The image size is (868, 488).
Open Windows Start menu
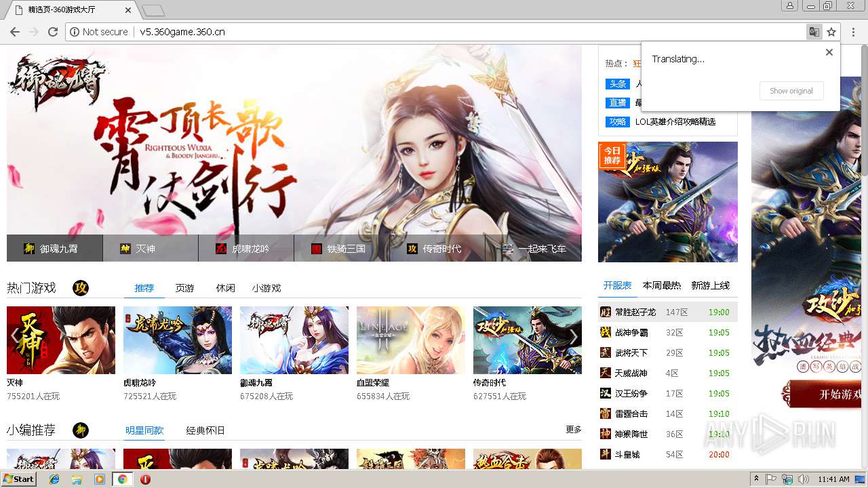coord(18,479)
